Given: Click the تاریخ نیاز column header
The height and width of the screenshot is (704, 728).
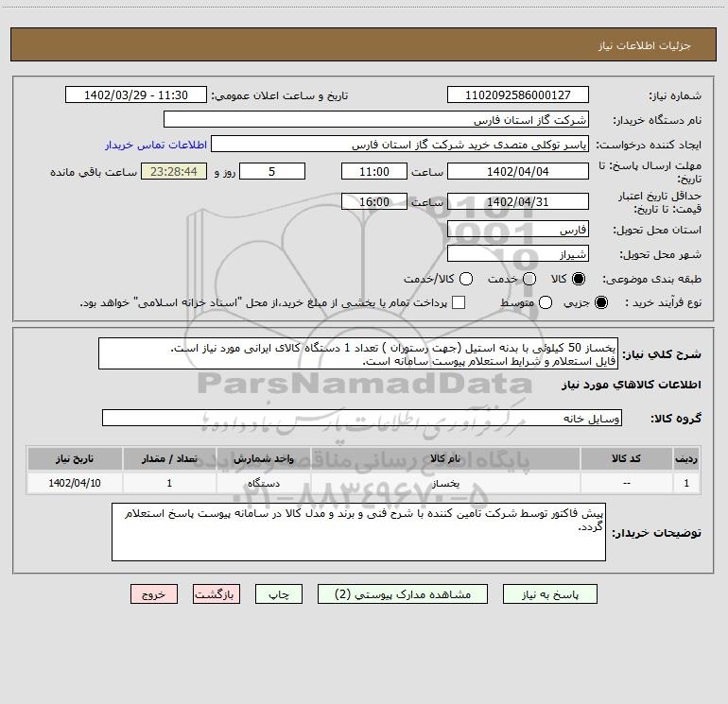Looking at the screenshot, I should [x=75, y=459].
